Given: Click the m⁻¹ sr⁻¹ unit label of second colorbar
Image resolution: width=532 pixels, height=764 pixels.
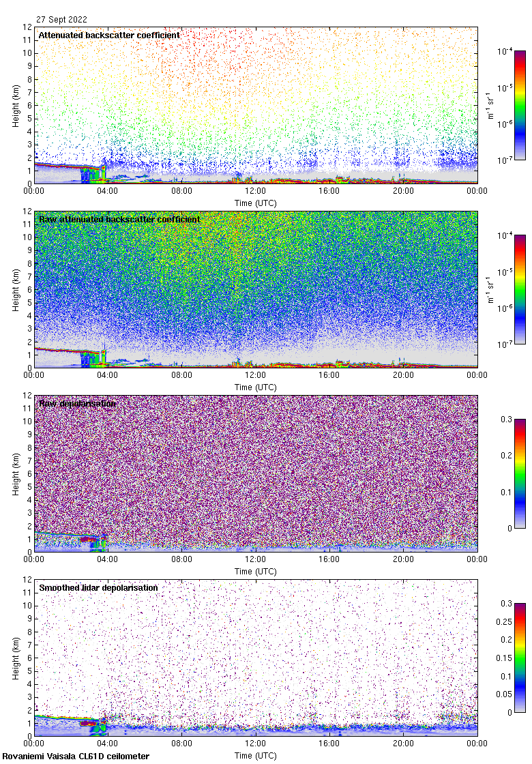Looking at the screenshot, I should click(x=490, y=289).
